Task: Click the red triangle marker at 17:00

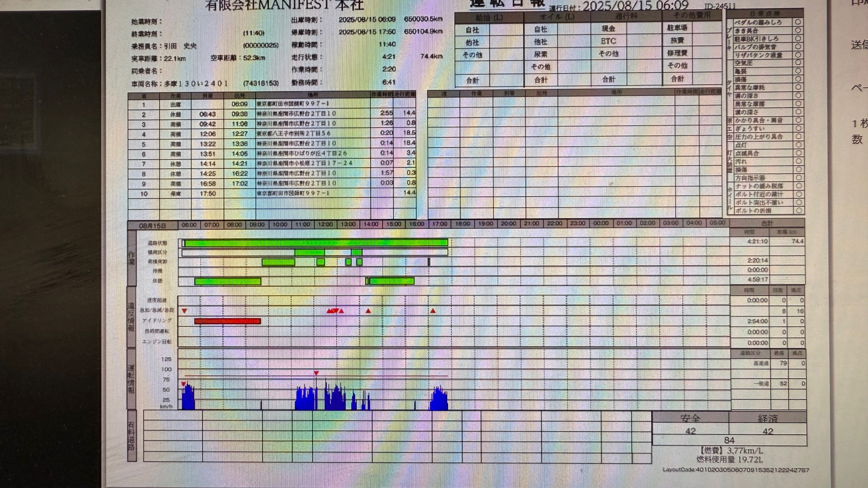Action: click(433, 311)
